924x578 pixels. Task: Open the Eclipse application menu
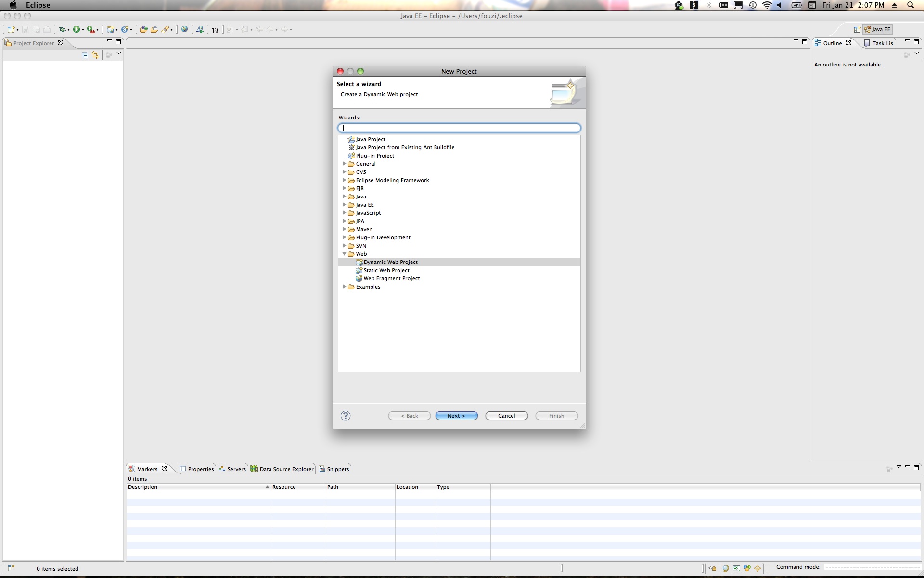(38, 5)
